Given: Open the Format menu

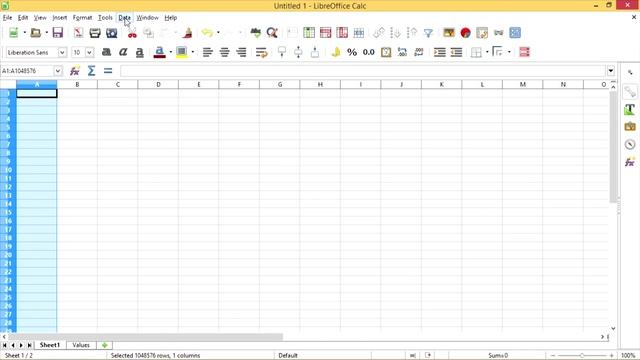Looking at the screenshot, I should click(82, 18).
